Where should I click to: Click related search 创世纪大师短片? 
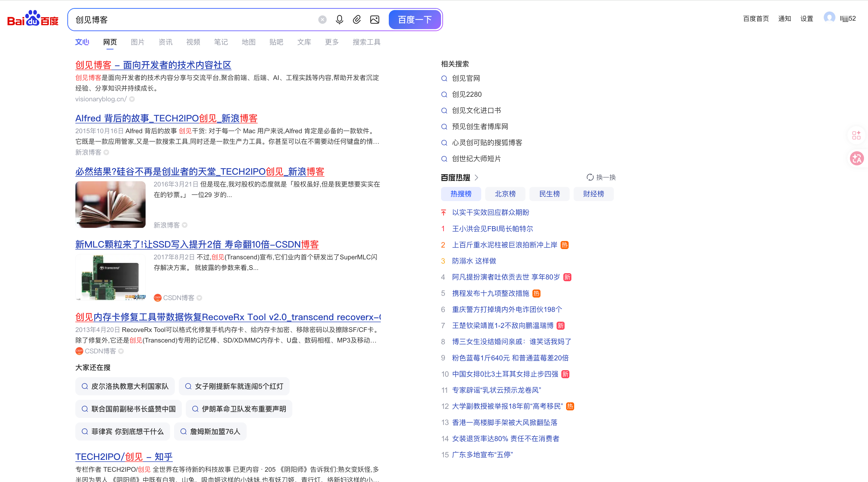click(476, 159)
